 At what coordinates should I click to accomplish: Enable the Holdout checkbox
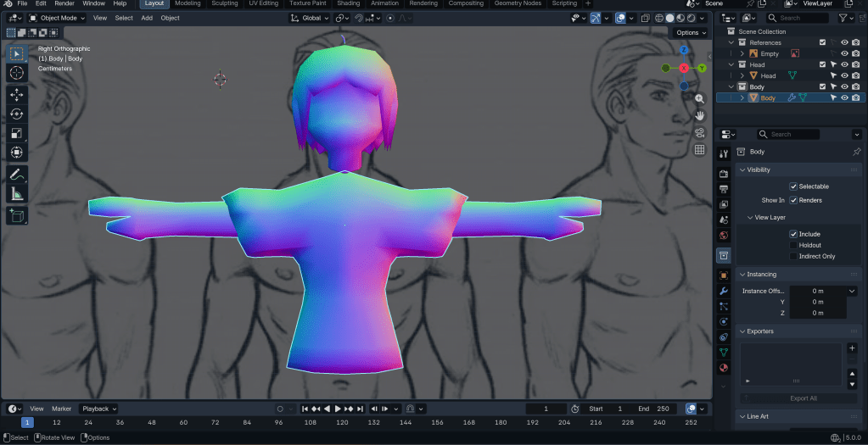point(793,245)
